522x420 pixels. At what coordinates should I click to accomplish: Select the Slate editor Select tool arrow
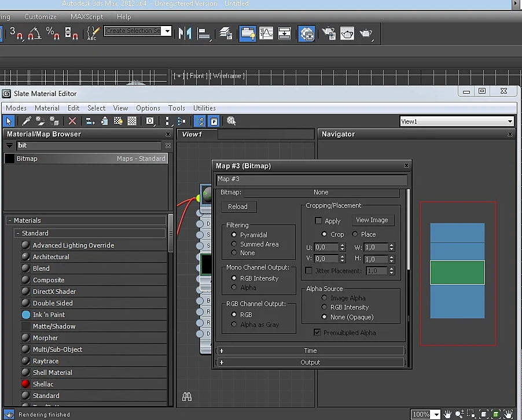[8, 121]
